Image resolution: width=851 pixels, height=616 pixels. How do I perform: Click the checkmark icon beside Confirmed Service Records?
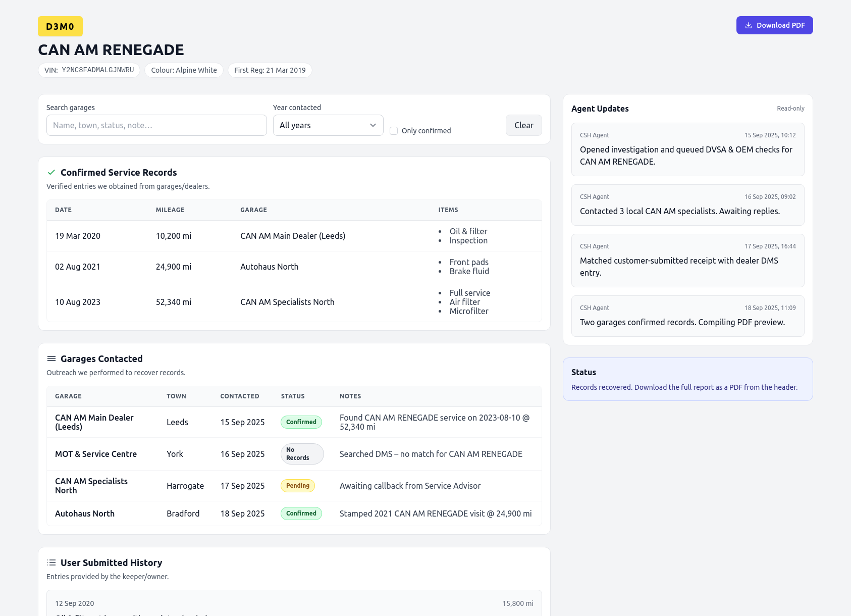pyautogui.click(x=51, y=172)
